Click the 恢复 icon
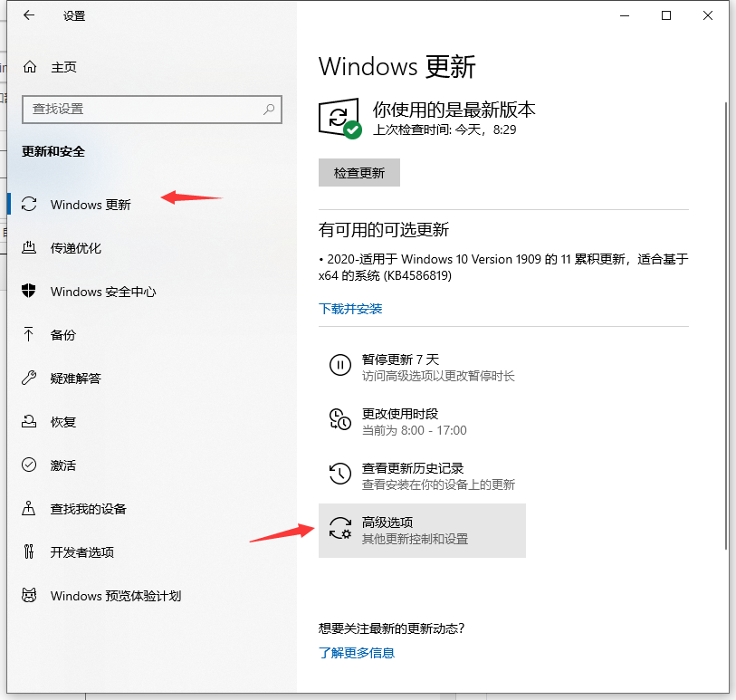Screen dimensions: 736x700 pyautogui.click(x=29, y=421)
